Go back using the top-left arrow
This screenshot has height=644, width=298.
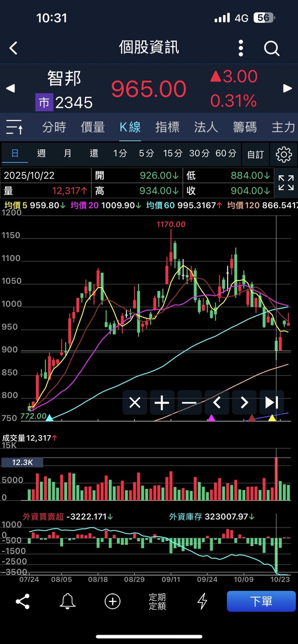pyautogui.click(x=13, y=48)
